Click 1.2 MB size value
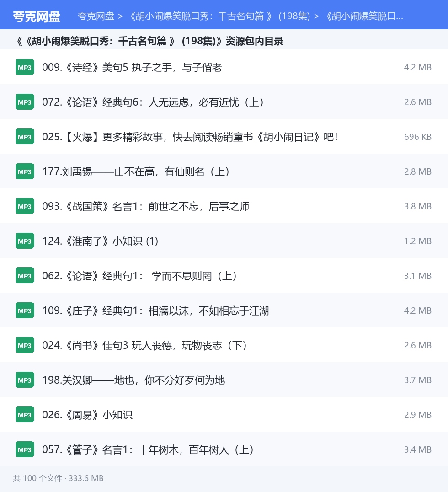Image resolution: width=448 pixels, height=492 pixels. point(417,241)
